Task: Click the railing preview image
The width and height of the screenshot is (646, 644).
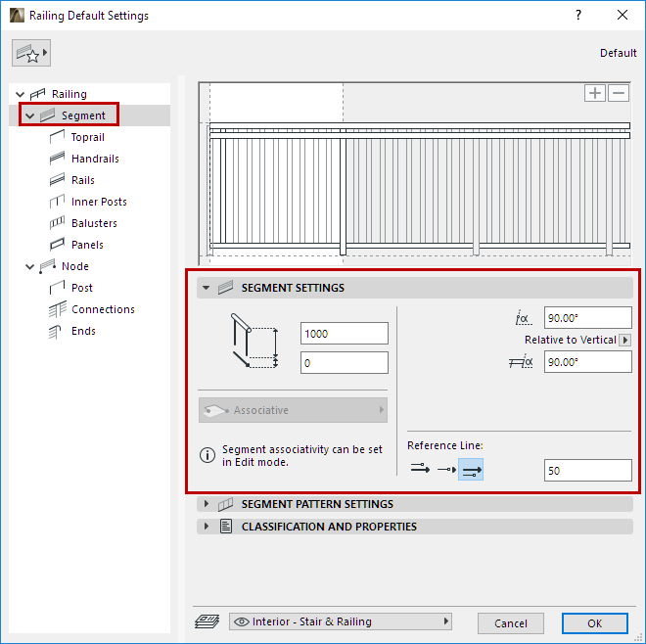Action: click(x=414, y=173)
